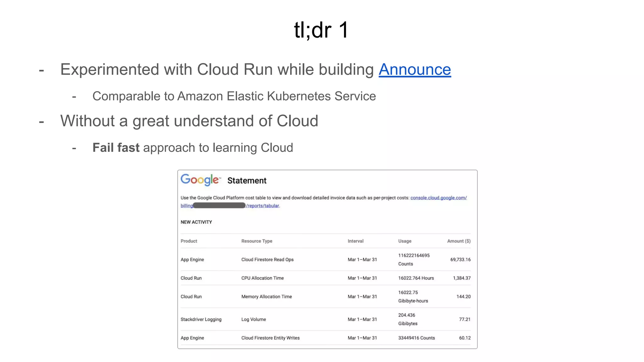Image resolution: width=644 pixels, height=362 pixels.
Task: Click the 60.12 amount
Action: [465, 338]
